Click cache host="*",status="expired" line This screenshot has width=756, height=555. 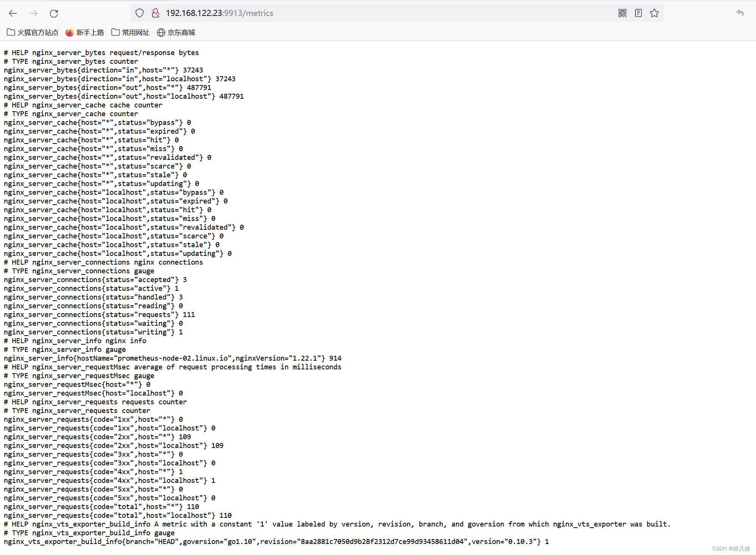tap(99, 131)
